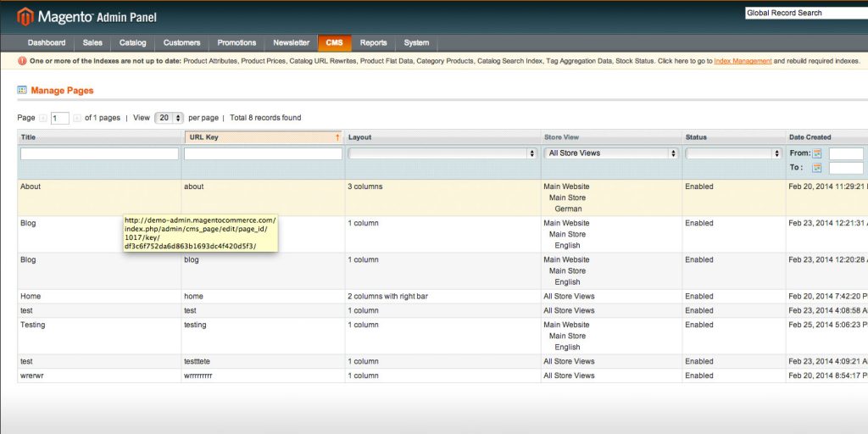Click the Global Record Search field

[806, 13]
